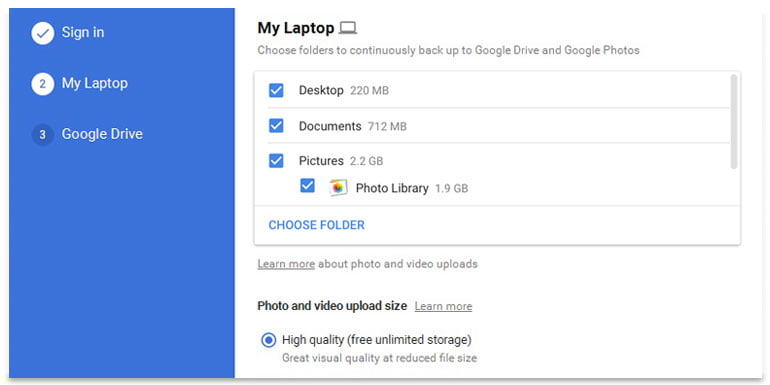Screen dimensions: 770x385
Task: Click the 712 MB size value
Action: point(387,127)
